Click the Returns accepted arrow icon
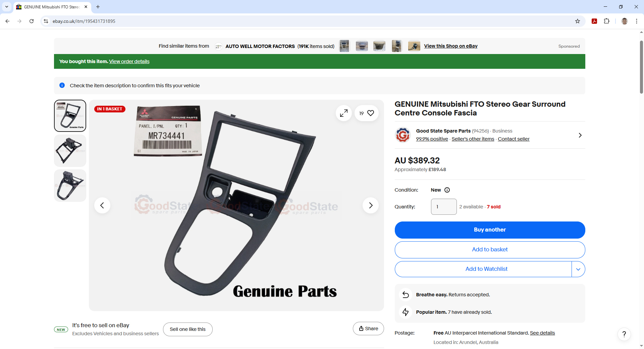Screen dimensions: 644x349 point(406,295)
